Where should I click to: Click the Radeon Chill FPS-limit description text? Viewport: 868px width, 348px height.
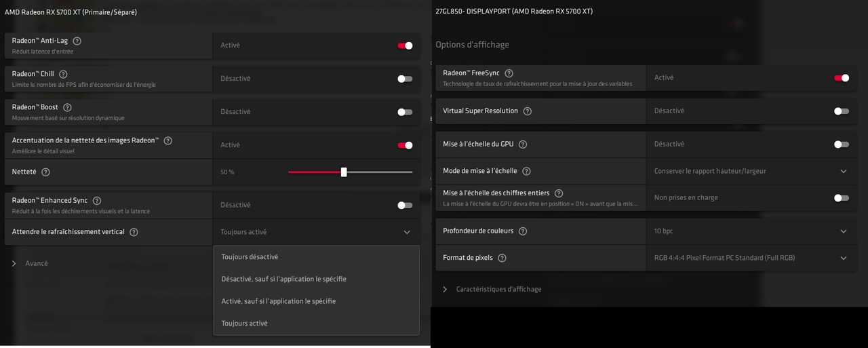[84, 85]
